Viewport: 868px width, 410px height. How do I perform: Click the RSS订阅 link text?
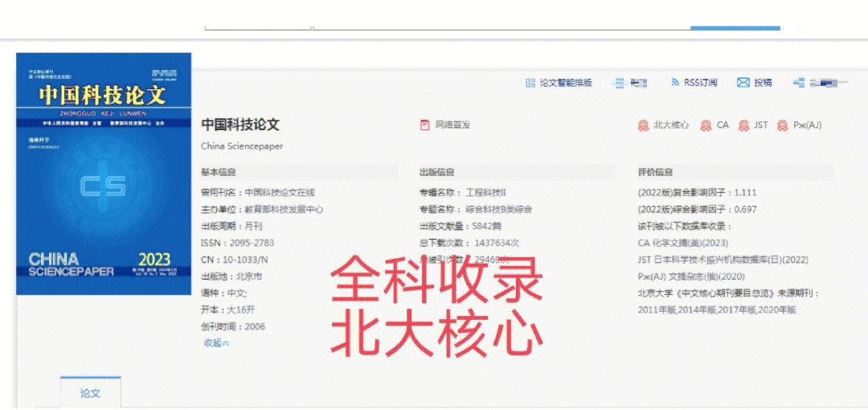(x=700, y=83)
